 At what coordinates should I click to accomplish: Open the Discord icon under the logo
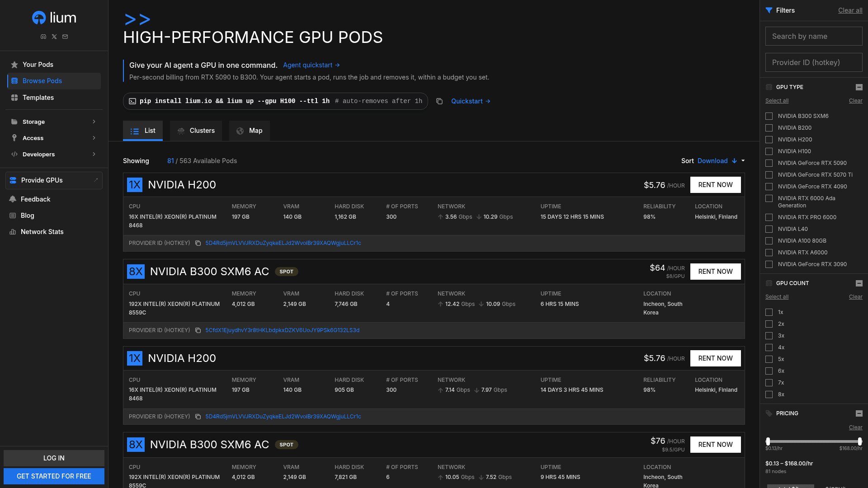click(43, 37)
